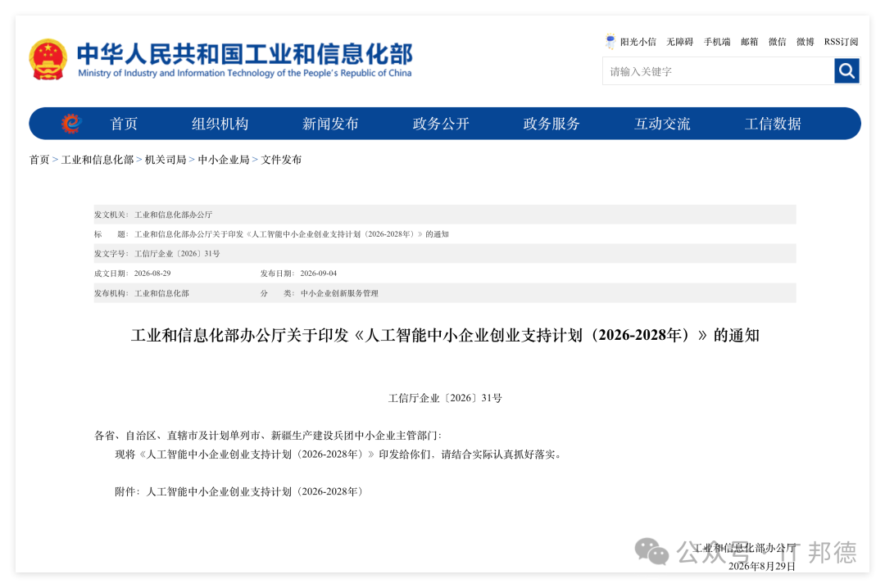
Task: Click the 微博 top link
Action: point(805,42)
